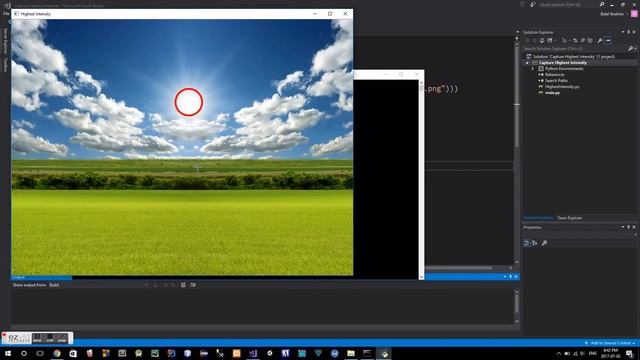
Task: Click the notifications flag icon in the title bar
Action: click(x=522, y=4)
